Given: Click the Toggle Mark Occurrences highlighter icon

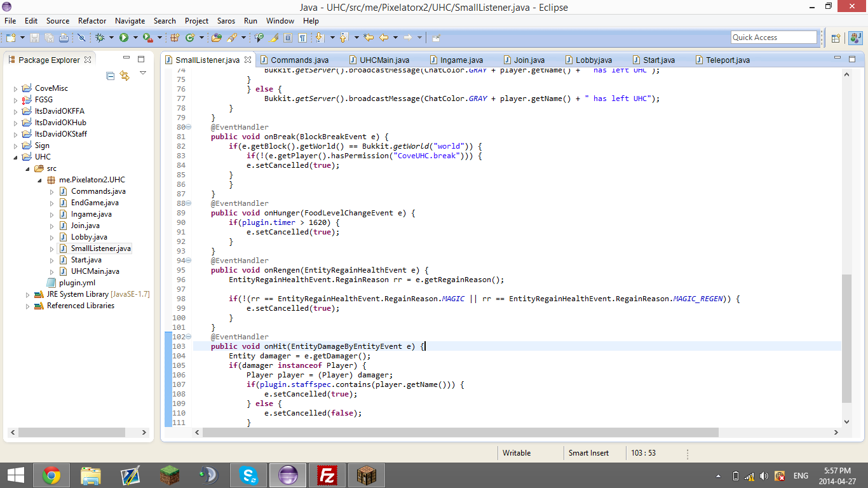Looking at the screenshot, I should point(273,37).
